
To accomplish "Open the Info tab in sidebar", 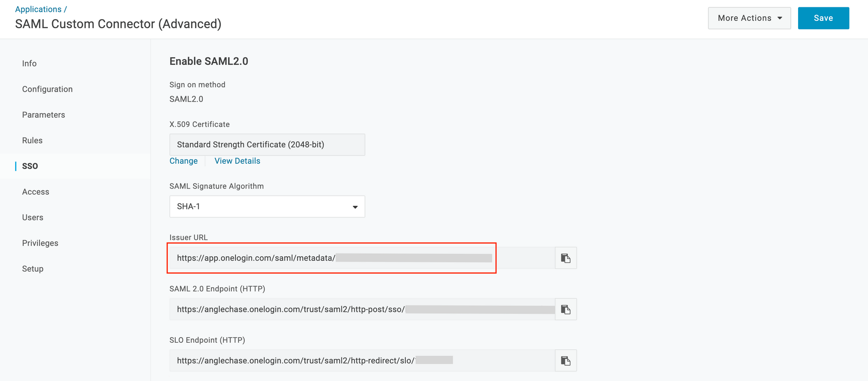I will click(30, 63).
